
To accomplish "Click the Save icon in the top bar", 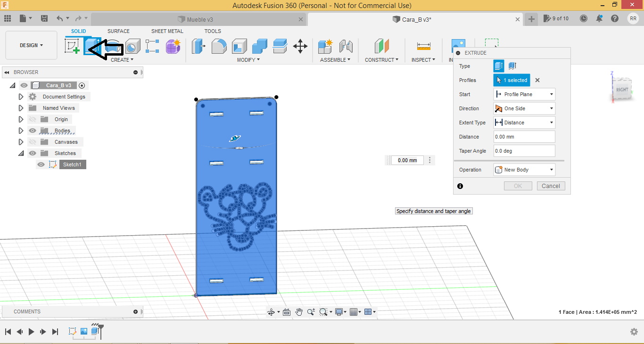I will pyautogui.click(x=44, y=18).
